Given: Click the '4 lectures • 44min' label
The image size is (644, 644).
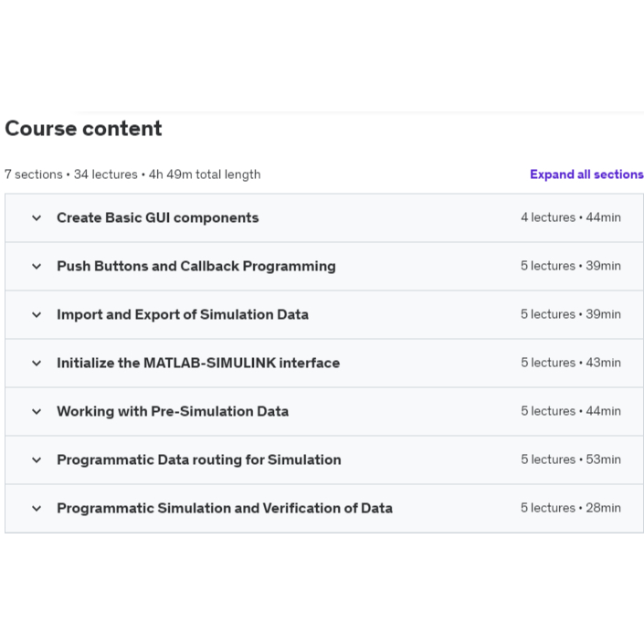Looking at the screenshot, I should pyautogui.click(x=570, y=218).
